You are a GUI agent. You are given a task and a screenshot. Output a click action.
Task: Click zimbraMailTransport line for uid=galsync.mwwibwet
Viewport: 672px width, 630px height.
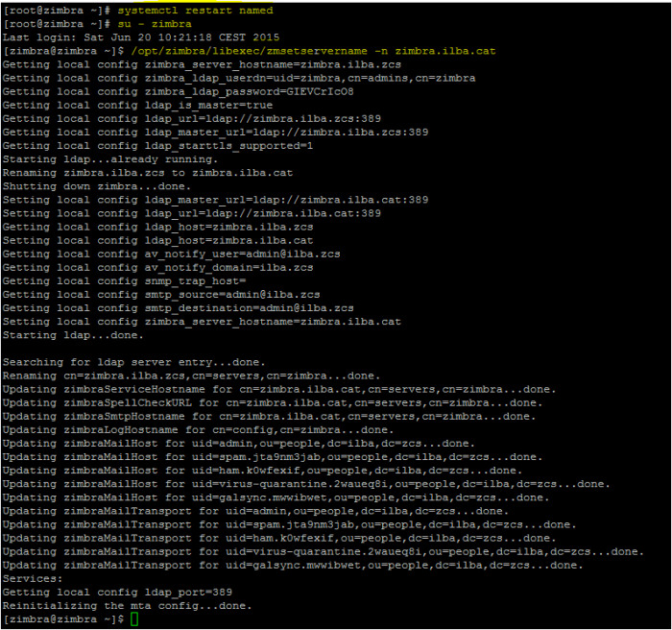click(293, 565)
